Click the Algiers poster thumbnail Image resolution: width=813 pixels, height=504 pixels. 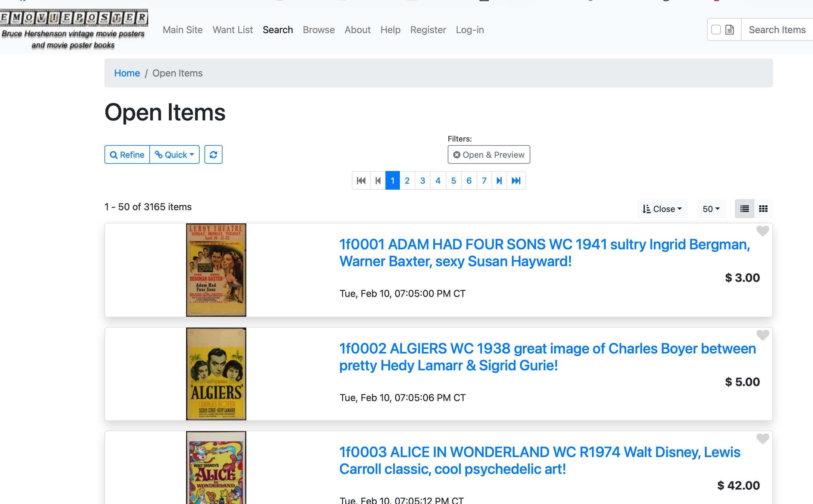click(x=216, y=374)
